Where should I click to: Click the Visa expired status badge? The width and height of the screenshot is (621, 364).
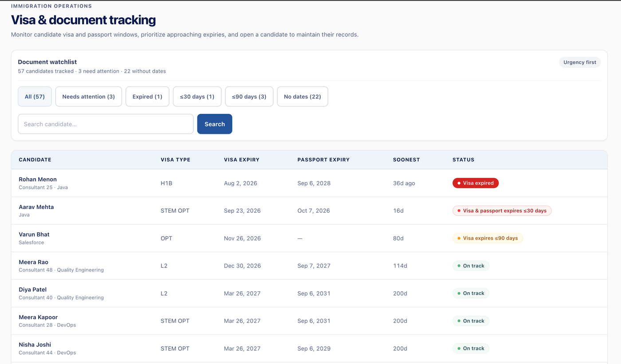[x=476, y=183]
